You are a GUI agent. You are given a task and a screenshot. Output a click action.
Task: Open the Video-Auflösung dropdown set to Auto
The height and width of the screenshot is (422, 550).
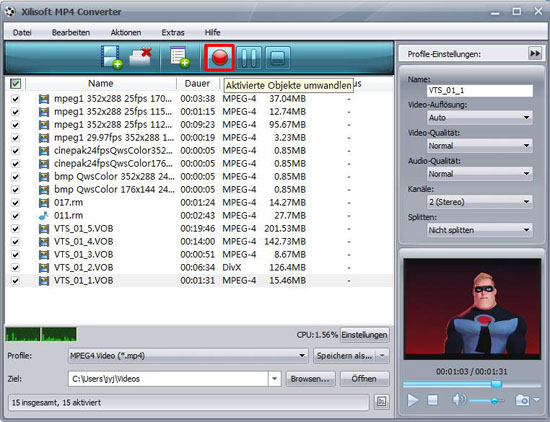[x=479, y=118]
